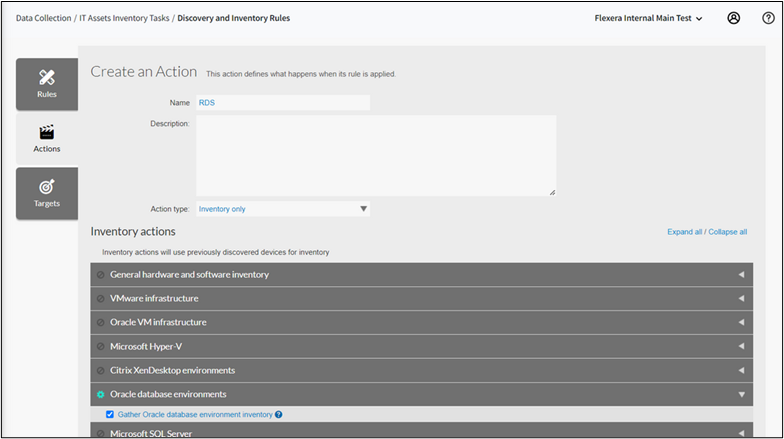The width and height of the screenshot is (784, 439).
Task: Click the Targets bullseye icon
Action: tap(47, 186)
